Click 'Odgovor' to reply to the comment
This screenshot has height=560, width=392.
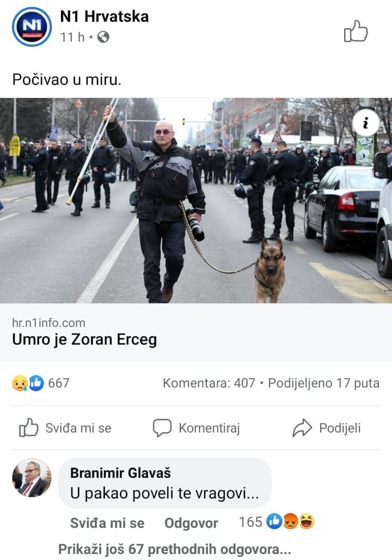coord(191,523)
